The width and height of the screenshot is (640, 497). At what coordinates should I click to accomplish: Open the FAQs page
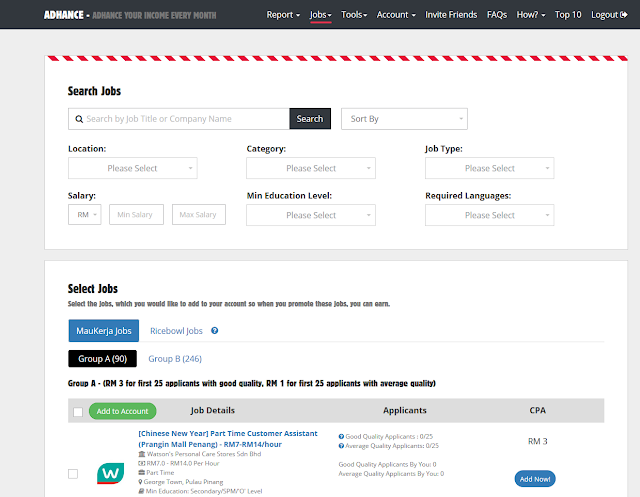pos(497,15)
